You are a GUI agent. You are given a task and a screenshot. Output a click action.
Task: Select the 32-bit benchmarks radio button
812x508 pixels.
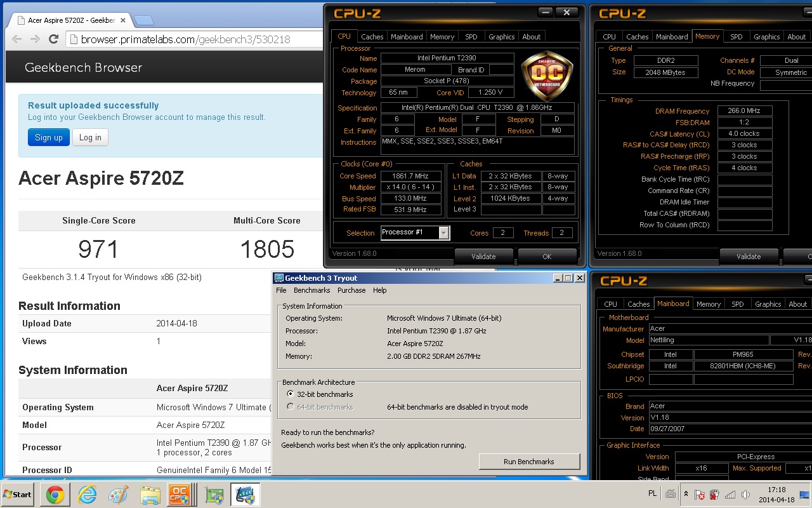coord(291,394)
